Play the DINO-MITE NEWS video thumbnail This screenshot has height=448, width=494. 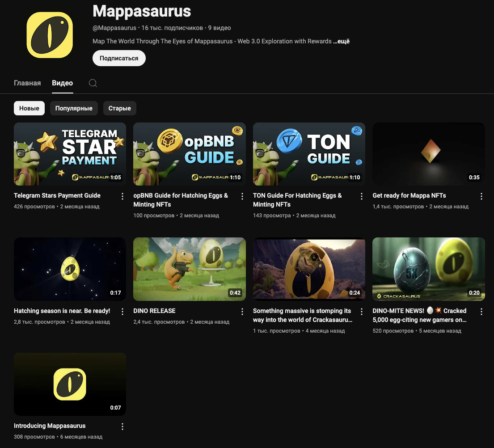428,269
